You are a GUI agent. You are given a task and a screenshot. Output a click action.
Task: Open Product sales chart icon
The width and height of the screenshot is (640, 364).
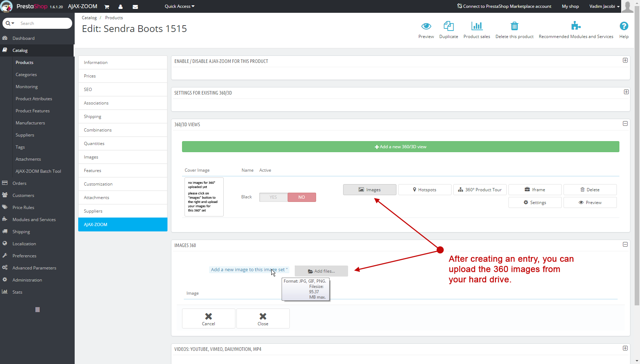click(476, 26)
